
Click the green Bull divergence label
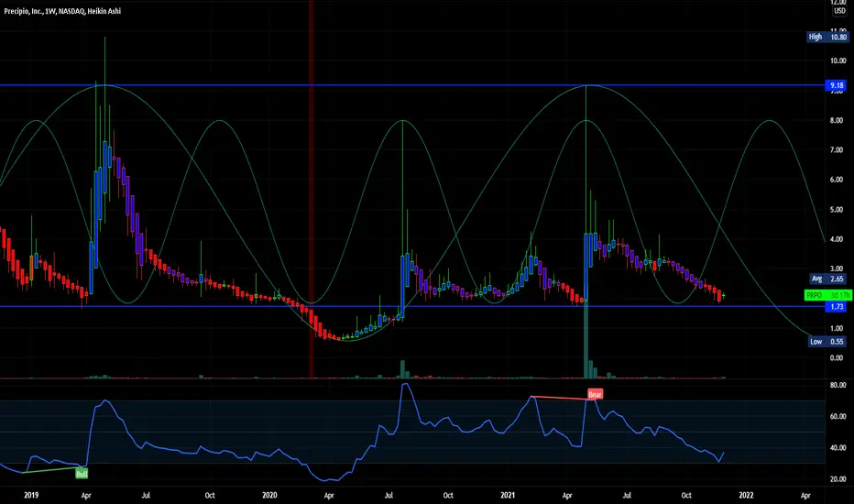pos(82,474)
